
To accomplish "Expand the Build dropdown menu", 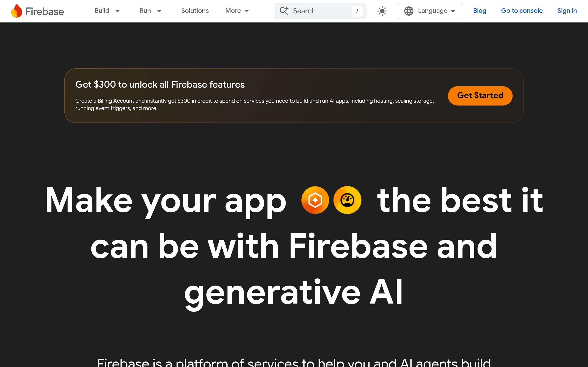I will [118, 11].
